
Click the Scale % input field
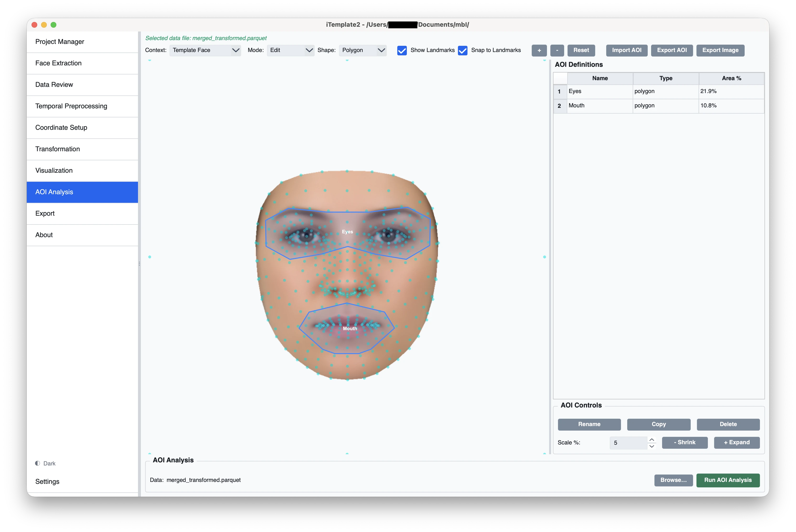click(628, 443)
